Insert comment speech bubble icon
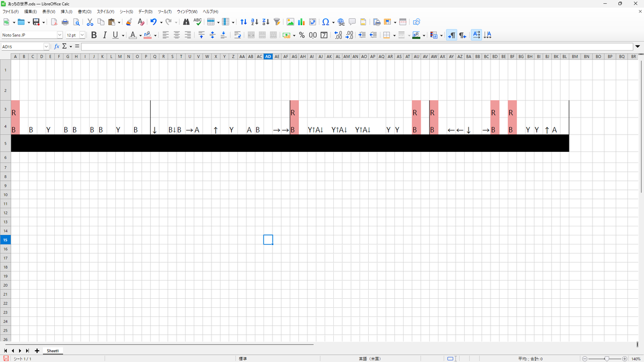This screenshot has width=644, height=362. coord(353,22)
